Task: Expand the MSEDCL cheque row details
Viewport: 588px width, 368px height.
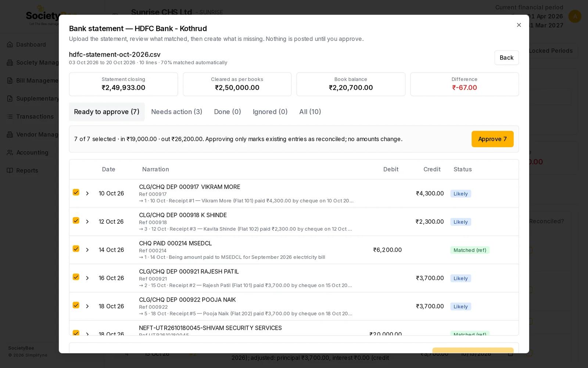Action: point(87,250)
